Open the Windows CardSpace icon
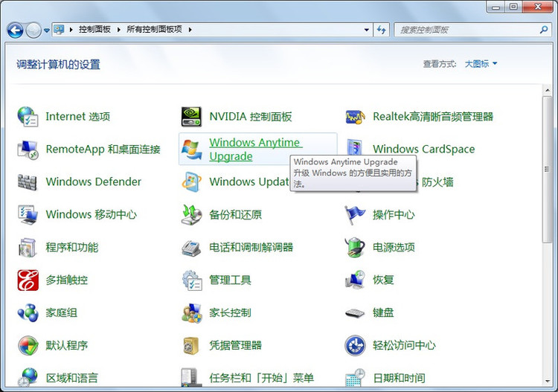 [x=355, y=147]
